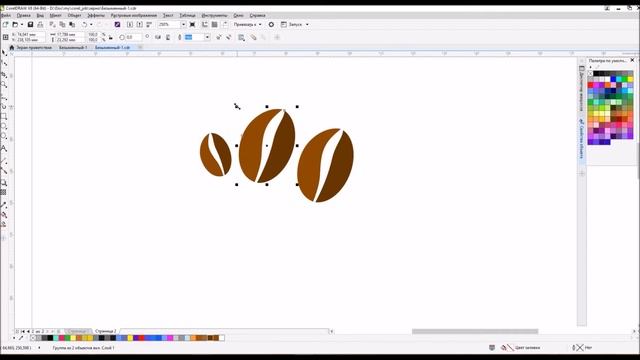Image resolution: width=640 pixels, height=360 pixels.
Task: Select the Zoom tool in the toolbox
Action: click(x=4, y=85)
